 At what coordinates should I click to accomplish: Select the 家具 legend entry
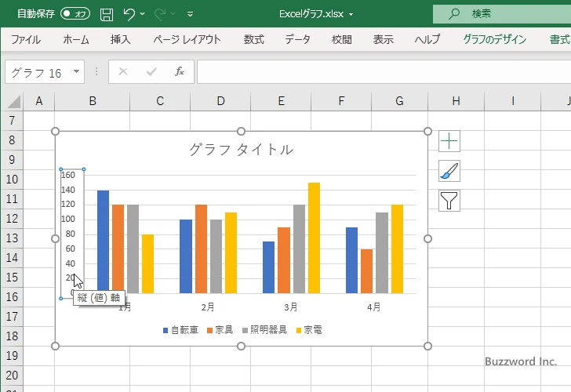(x=220, y=330)
